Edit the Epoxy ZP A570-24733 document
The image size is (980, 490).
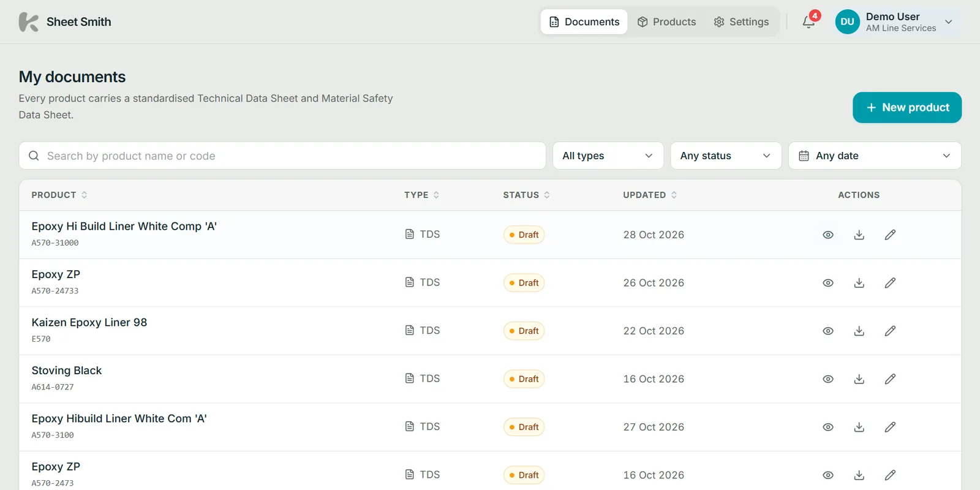click(x=890, y=283)
